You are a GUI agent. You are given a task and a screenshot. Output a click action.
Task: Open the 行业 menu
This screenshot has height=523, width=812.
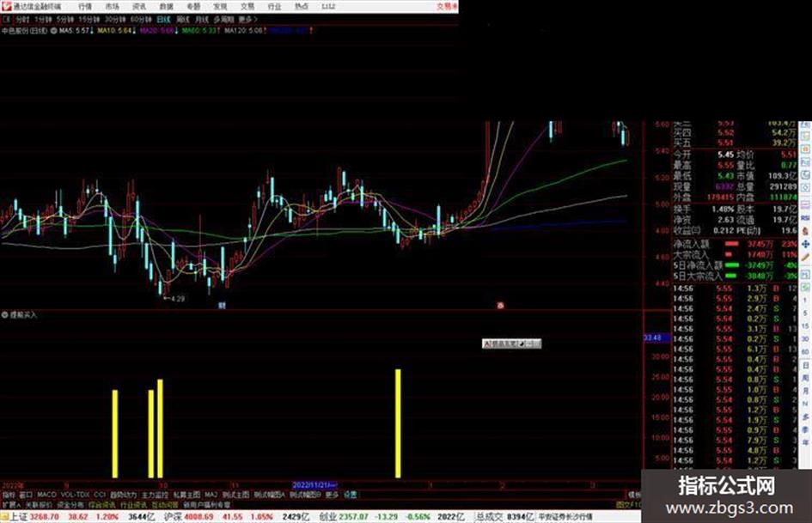pos(274,7)
